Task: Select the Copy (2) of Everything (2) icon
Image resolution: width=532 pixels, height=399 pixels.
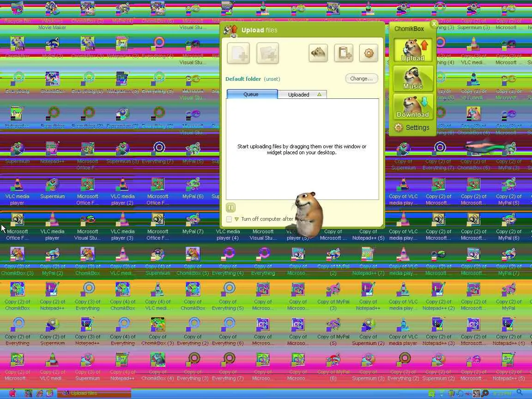Action: point(404,367)
